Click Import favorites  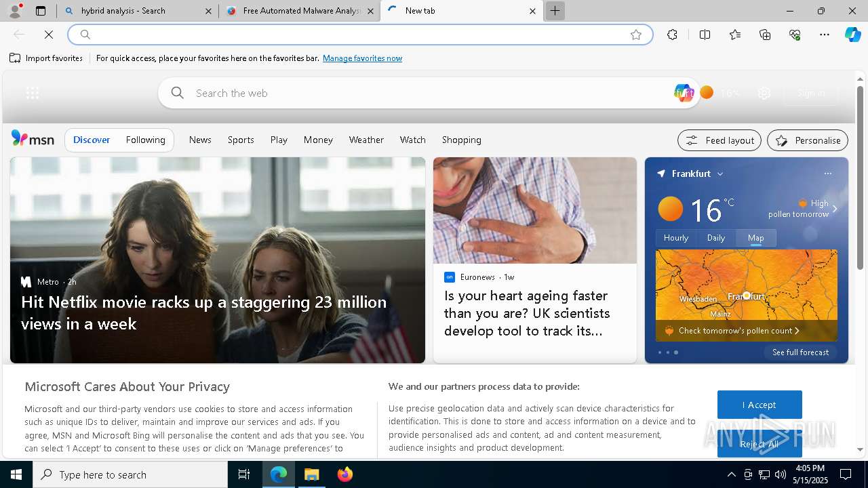point(46,58)
